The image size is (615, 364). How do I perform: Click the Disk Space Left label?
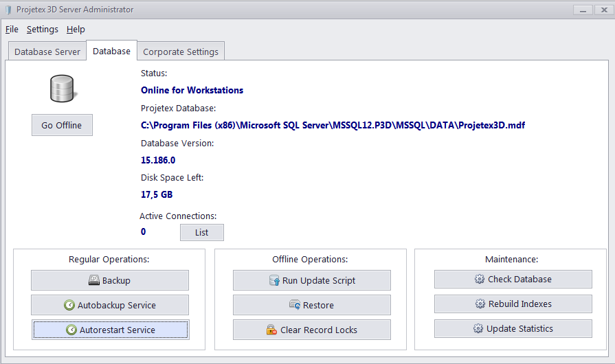172,177
